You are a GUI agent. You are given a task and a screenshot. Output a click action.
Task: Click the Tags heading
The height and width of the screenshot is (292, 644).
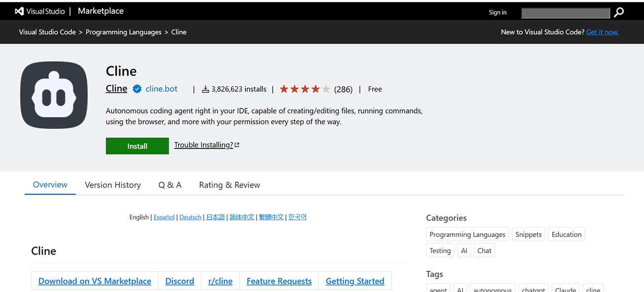click(x=434, y=274)
